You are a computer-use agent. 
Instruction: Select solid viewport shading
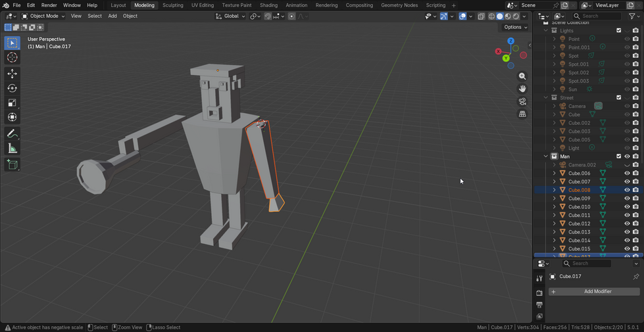(500, 16)
